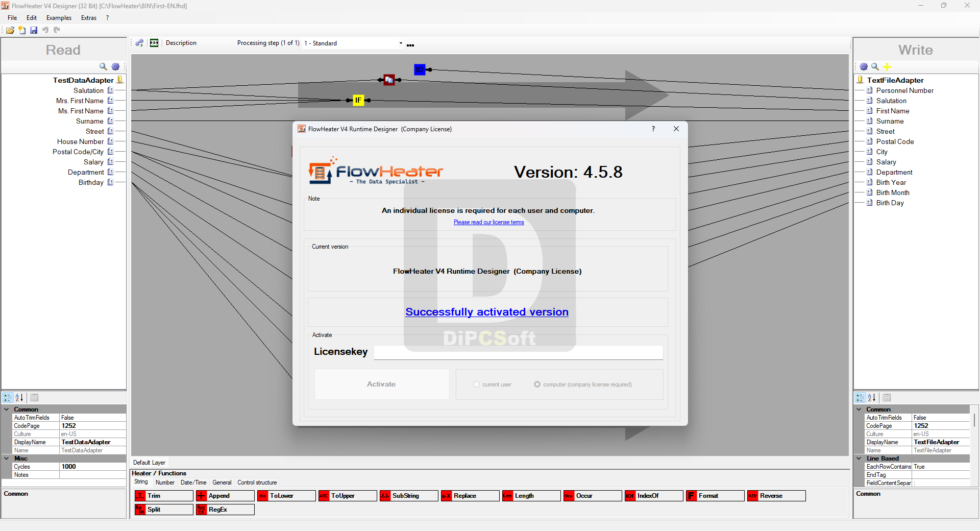Click the Split heater button

164,510
